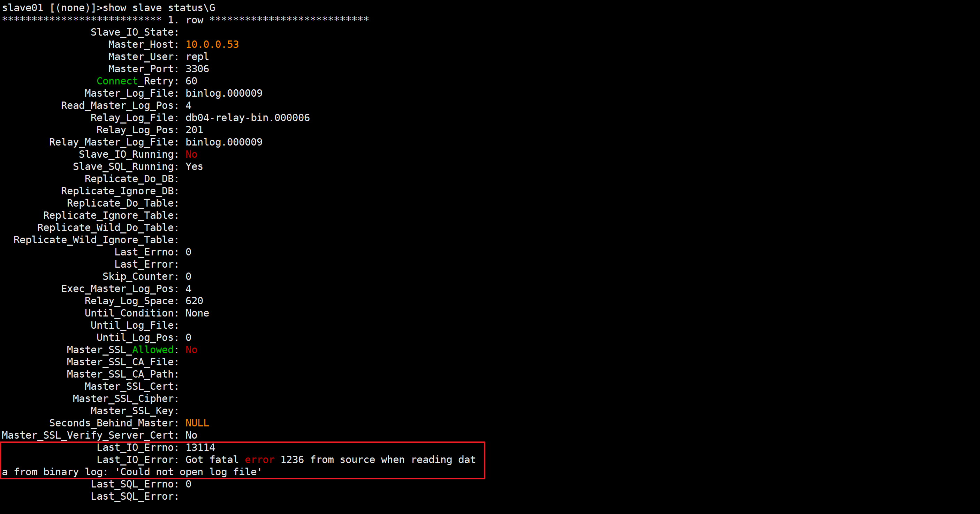Viewport: 980px width, 514px height.
Task: Click the Last_SQL_Error label
Action: pyautogui.click(x=135, y=496)
